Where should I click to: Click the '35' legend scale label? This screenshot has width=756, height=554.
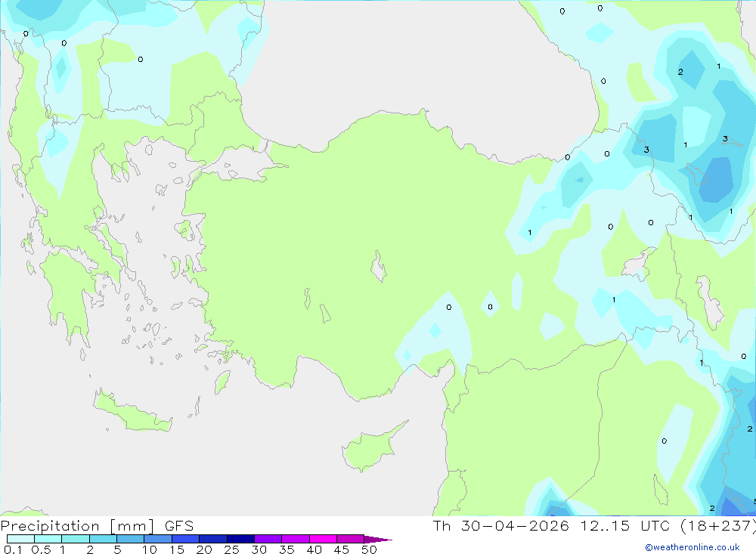coord(287,549)
